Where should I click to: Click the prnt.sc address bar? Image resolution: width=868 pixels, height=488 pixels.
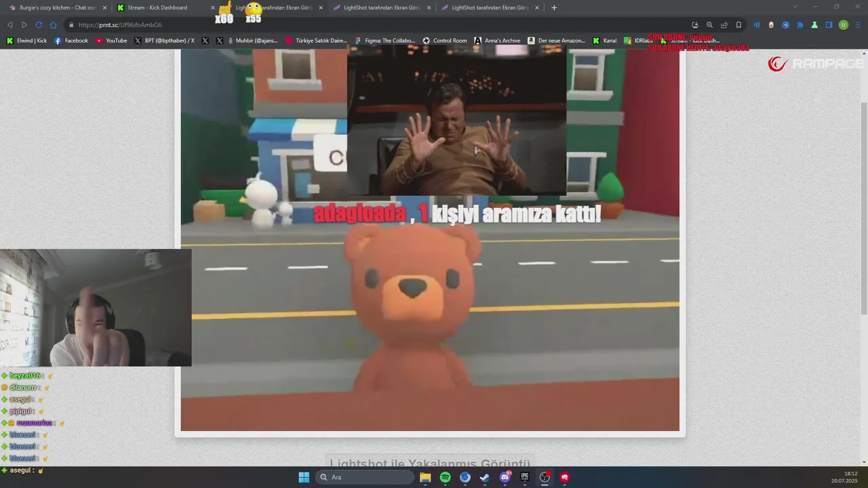373,25
